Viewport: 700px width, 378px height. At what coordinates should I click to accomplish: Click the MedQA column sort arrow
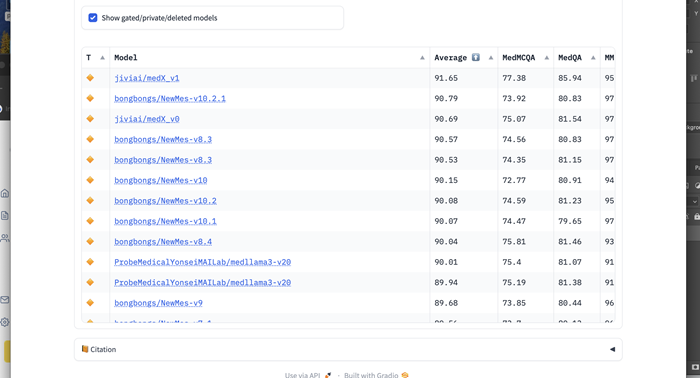593,58
